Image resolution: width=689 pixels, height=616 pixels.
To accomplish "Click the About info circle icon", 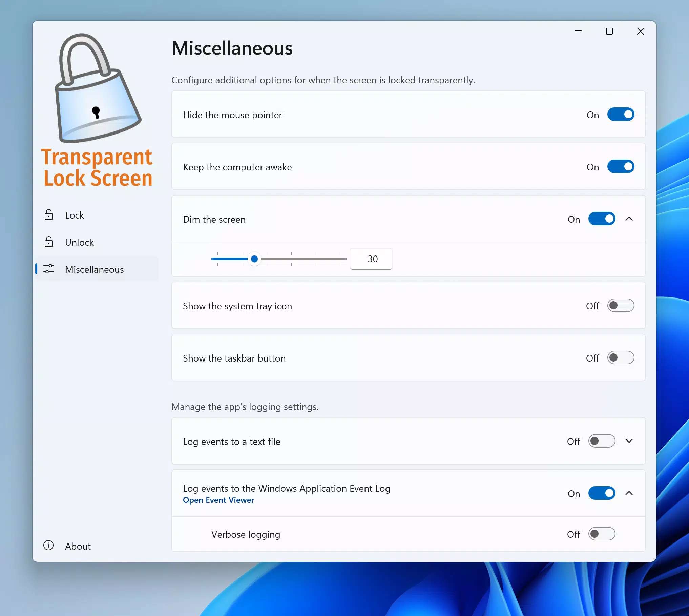I will (48, 545).
